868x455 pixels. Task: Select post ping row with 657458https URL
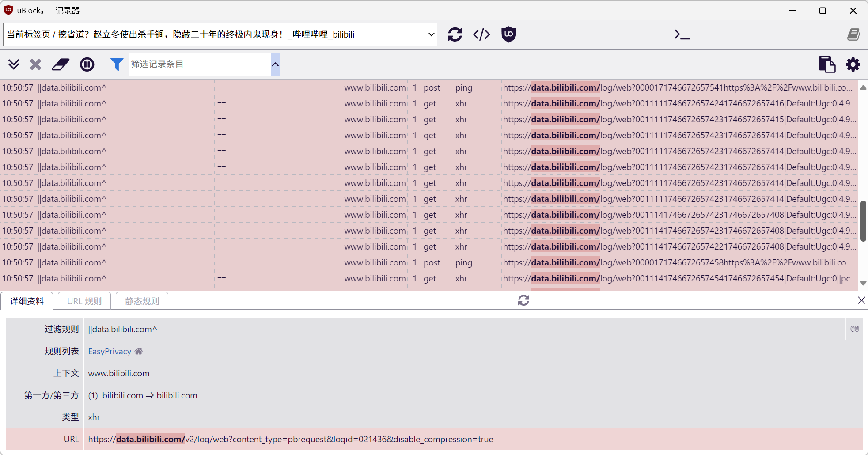click(x=429, y=262)
